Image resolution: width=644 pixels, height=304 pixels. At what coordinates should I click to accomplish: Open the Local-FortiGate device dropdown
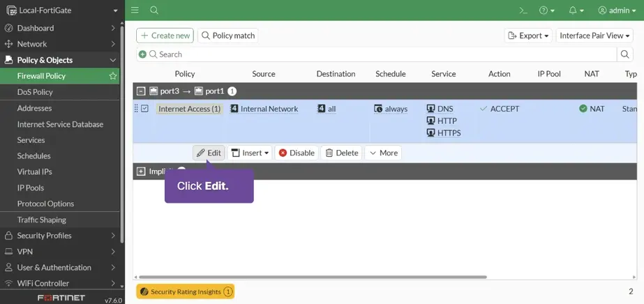click(62, 10)
